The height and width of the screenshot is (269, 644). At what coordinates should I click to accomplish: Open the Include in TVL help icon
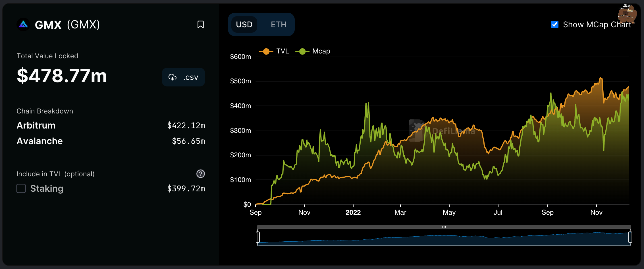point(201,174)
